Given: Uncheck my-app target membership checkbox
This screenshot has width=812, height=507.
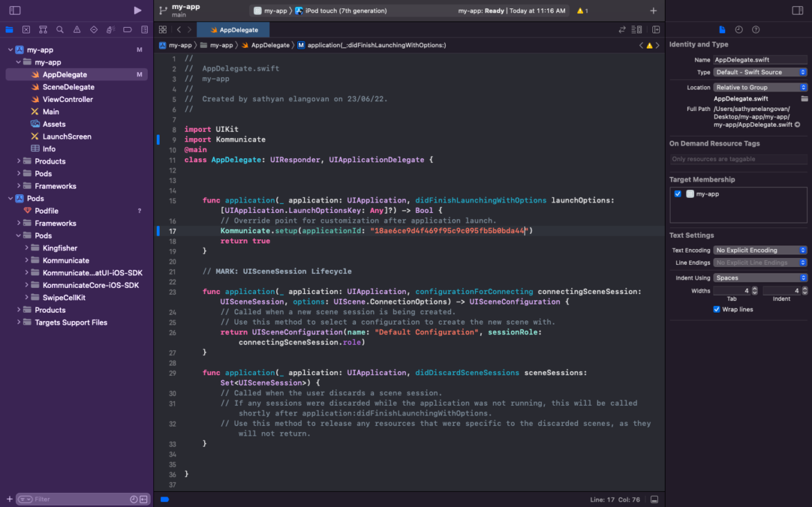Looking at the screenshot, I should point(677,194).
